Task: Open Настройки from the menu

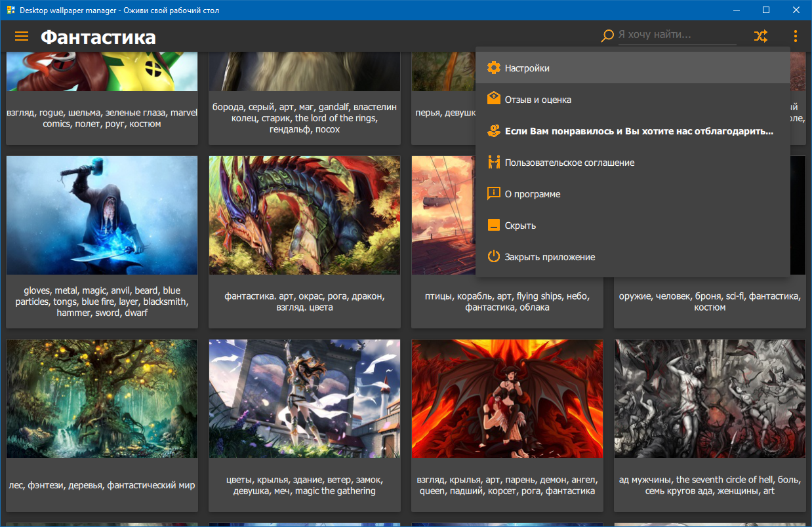Action: tap(632, 68)
